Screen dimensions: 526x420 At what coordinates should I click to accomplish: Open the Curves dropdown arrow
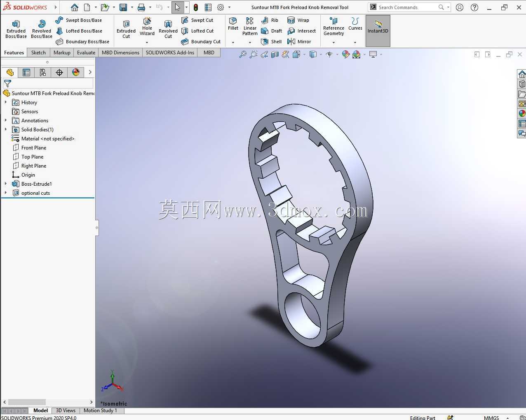[355, 42]
